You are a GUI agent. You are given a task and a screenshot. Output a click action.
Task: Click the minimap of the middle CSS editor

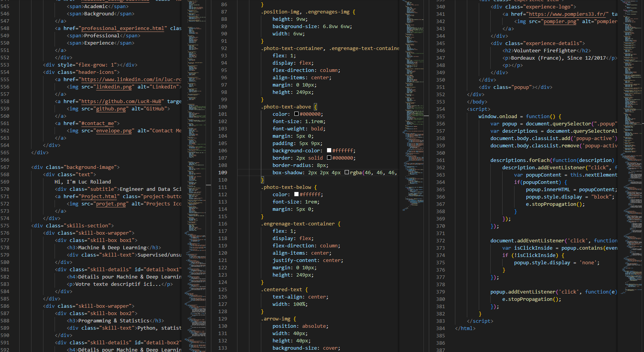413,176
